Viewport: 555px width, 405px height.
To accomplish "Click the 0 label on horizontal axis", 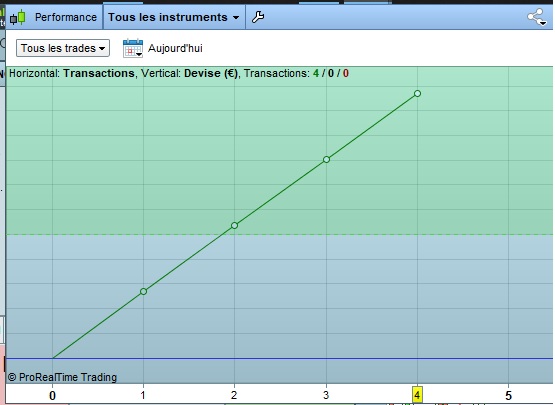I will click(x=52, y=395).
